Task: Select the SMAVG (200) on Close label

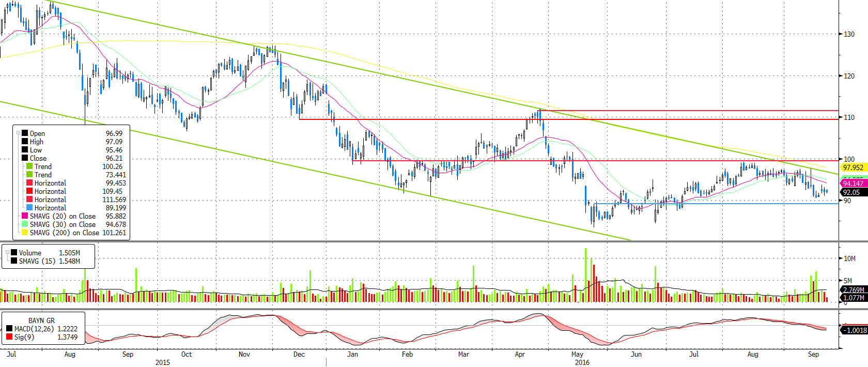Action: pyautogui.click(x=65, y=233)
